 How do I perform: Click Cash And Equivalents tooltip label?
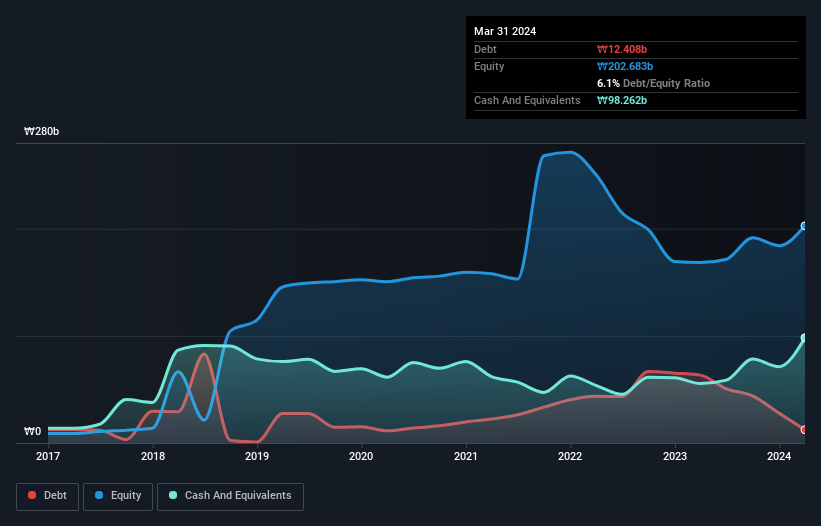coord(527,100)
